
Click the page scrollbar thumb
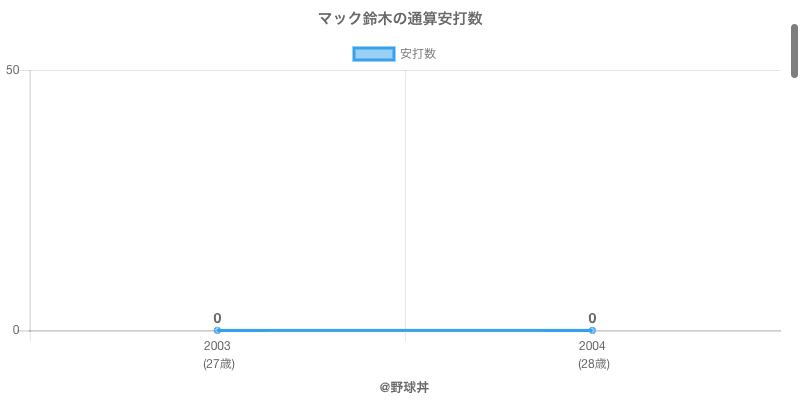click(x=795, y=50)
